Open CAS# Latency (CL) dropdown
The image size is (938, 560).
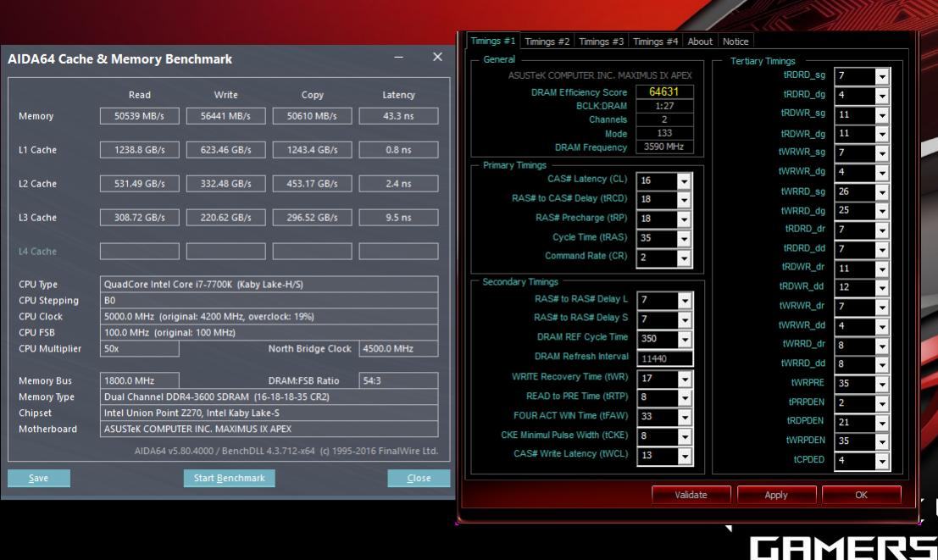[684, 180]
